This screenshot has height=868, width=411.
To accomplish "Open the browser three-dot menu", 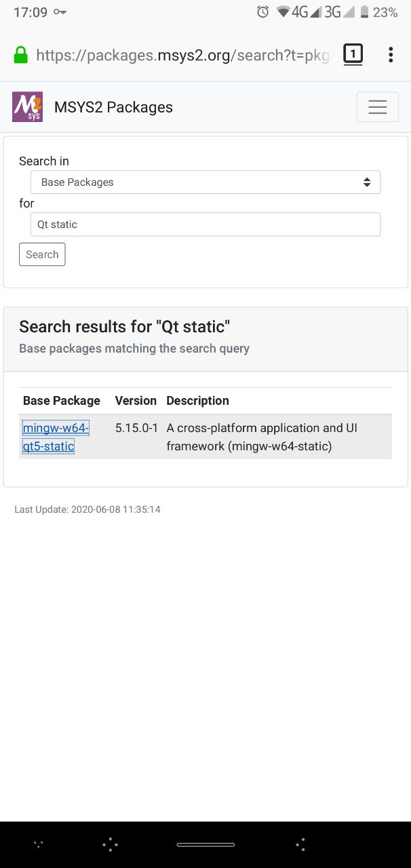I will point(391,55).
